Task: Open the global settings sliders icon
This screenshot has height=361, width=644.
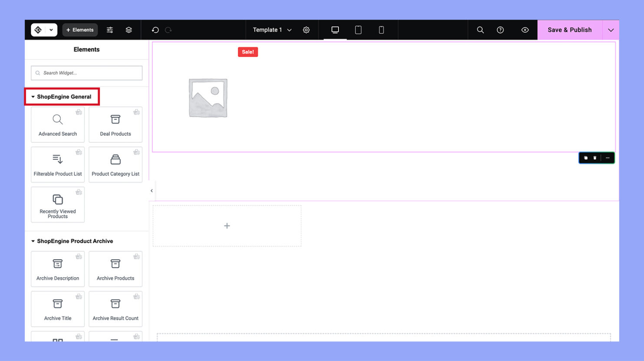Action: tap(110, 30)
